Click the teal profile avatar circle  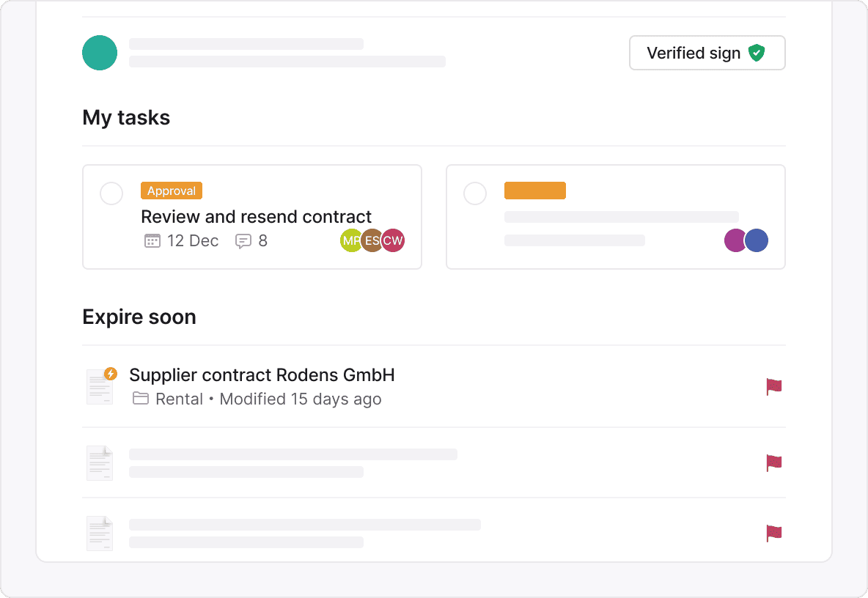click(100, 53)
